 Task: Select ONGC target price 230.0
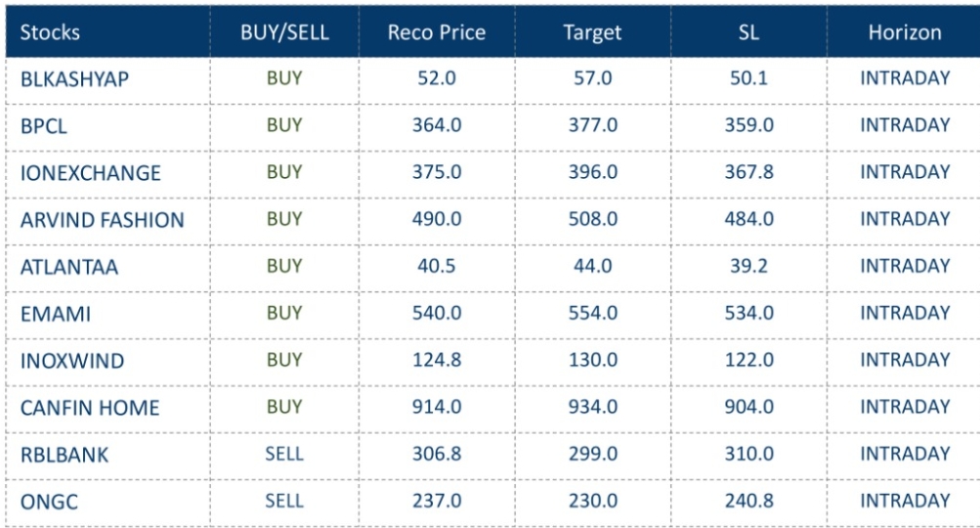592,501
